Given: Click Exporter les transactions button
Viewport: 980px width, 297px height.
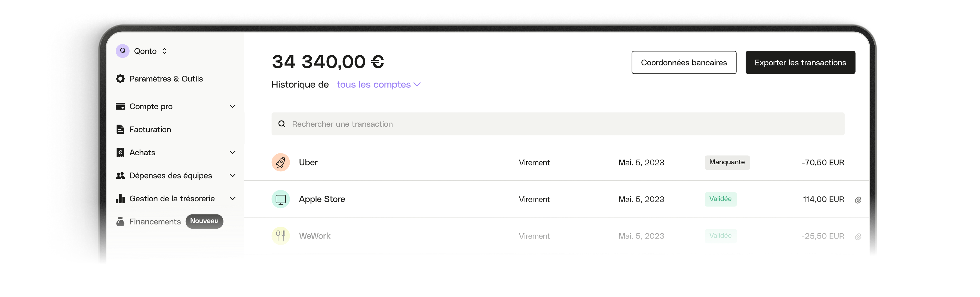Looking at the screenshot, I should pyautogui.click(x=800, y=62).
